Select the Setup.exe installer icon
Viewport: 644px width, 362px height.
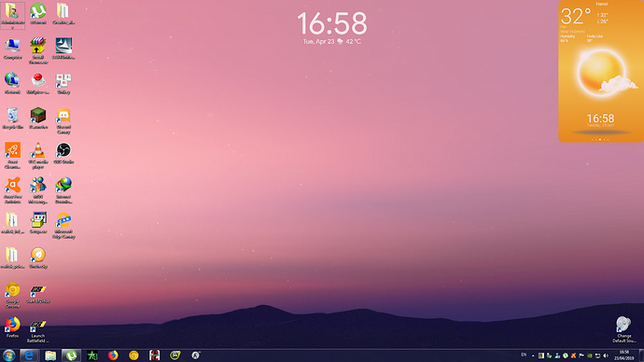pyautogui.click(x=37, y=223)
